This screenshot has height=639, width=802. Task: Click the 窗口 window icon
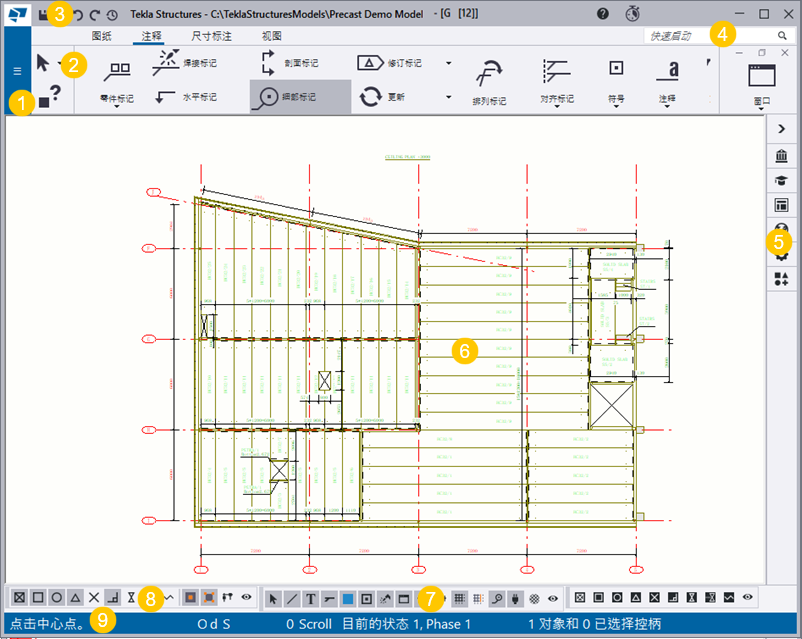coord(762,76)
